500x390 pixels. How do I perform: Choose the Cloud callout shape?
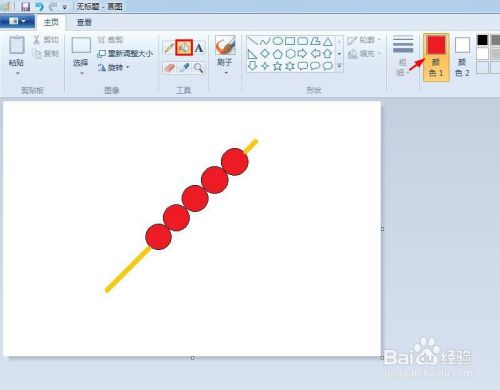click(x=328, y=66)
